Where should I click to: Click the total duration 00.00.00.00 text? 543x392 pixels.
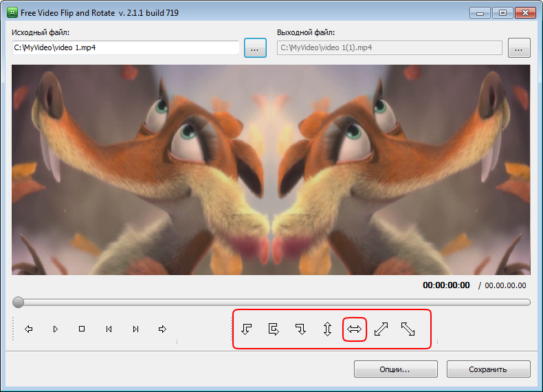coord(505,285)
